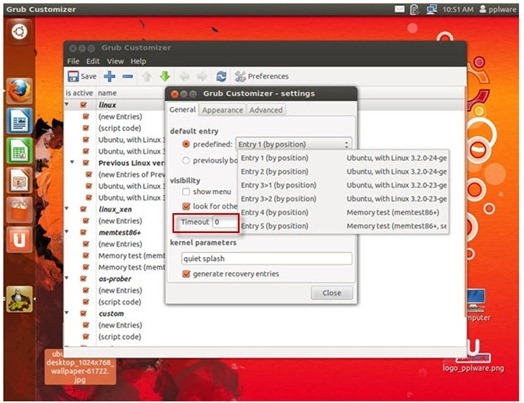Click into the Timeout value field
Screen dimensions: 524x403
click(x=225, y=222)
